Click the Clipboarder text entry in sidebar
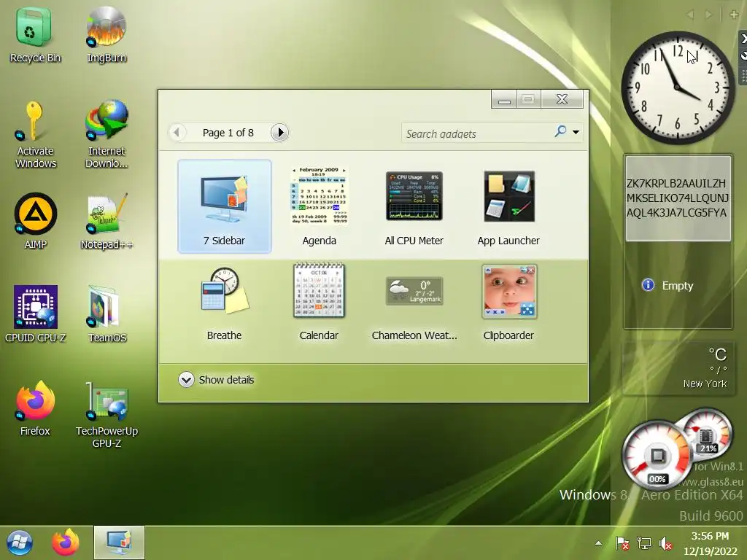747x560 pixels. (678, 198)
